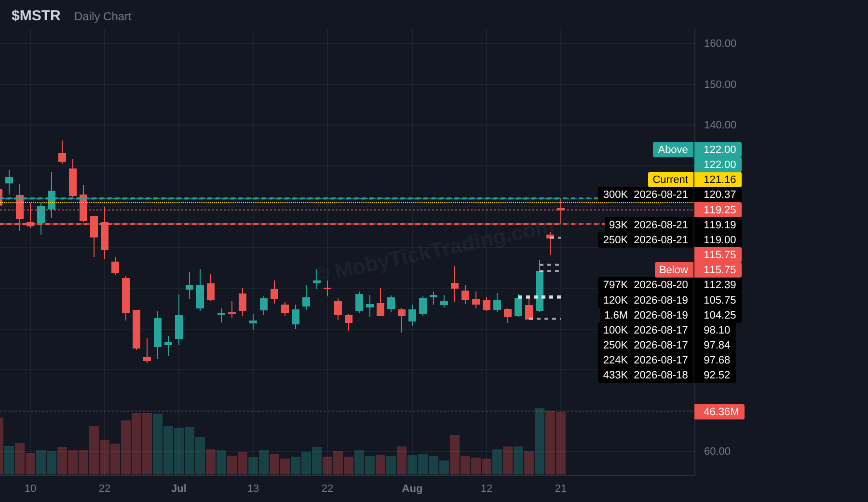Click the 120.37 price value
This screenshot has width=868, height=502.
click(x=718, y=195)
